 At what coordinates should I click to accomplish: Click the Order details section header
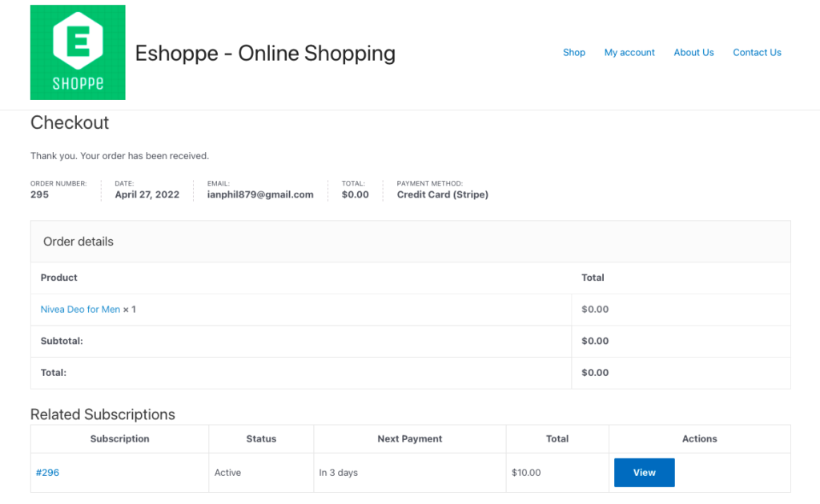78,242
